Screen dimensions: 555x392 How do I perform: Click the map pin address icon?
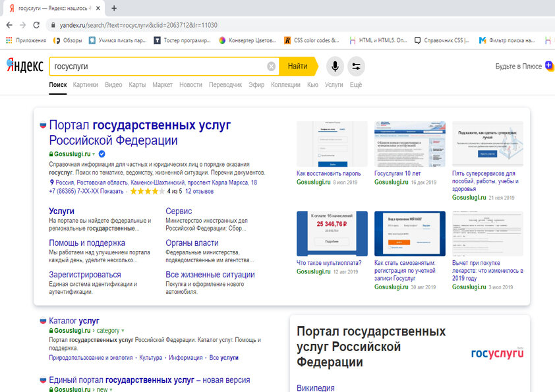tap(51, 182)
